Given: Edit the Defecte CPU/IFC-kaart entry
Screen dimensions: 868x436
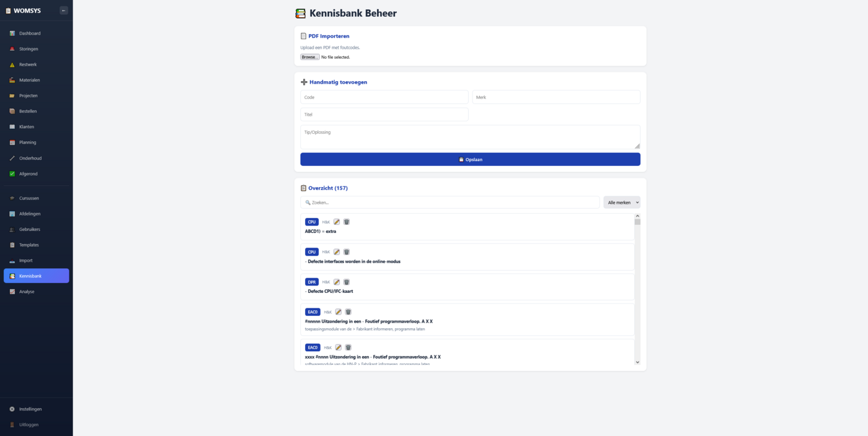Looking at the screenshot, I should click(337, 282).
